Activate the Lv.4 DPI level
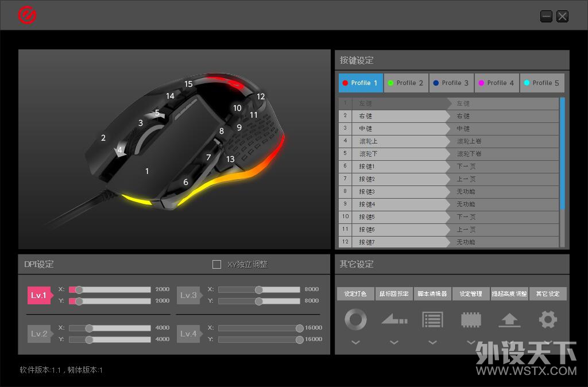The width and height of the screenshot is (588, 387). coord(188,334)
